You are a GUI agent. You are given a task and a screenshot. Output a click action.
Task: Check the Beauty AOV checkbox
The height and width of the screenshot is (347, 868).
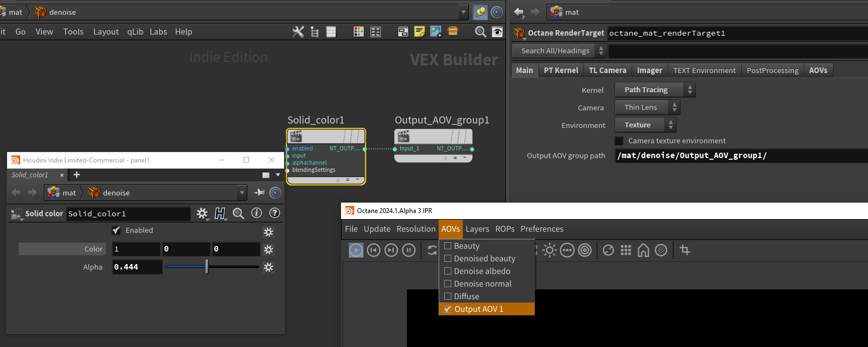point(448,246)
